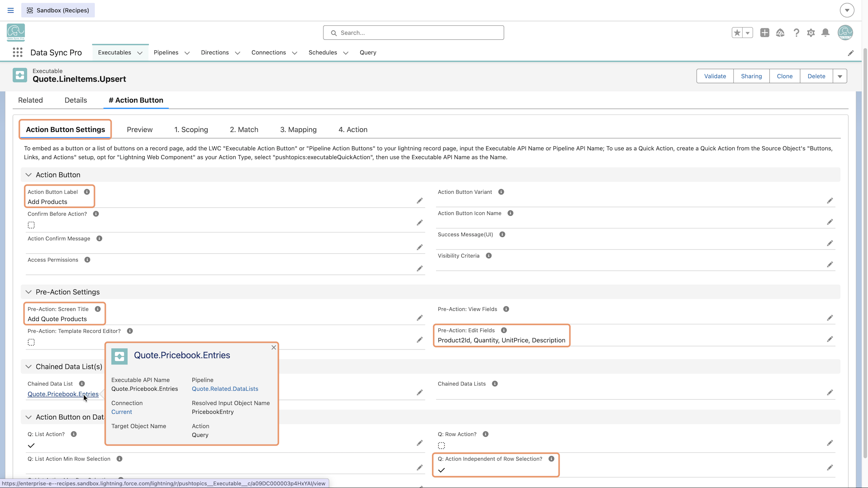Collapse the Action Button section
The width and height of the screenshot is (868, 488).
[x=29, y=175]
